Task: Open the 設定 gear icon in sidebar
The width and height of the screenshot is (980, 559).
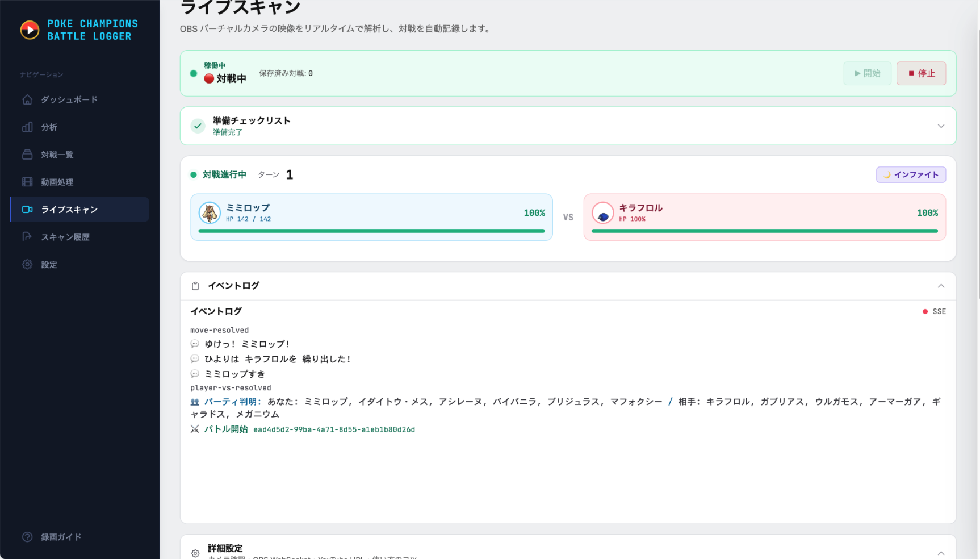Action: [27, 264]
